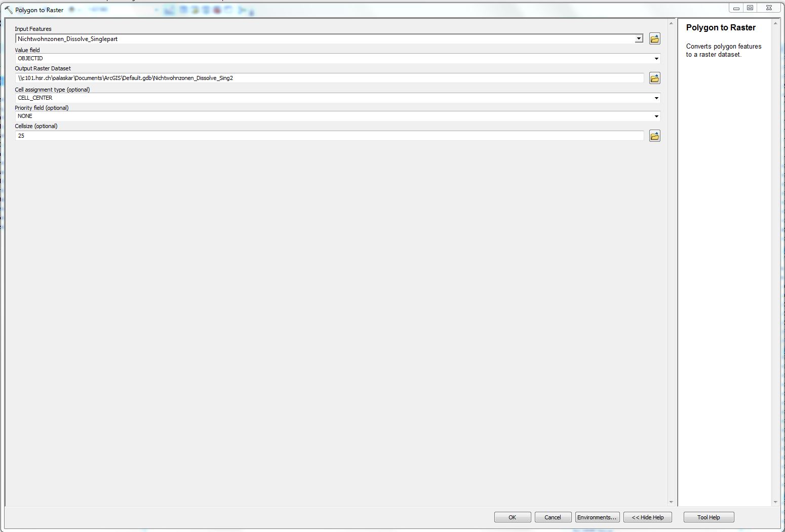Image resolution: width=785 pixels, height=532 pixels.
Task: Click parameters panel scroll down arrow
Action: tap(671, 502)
